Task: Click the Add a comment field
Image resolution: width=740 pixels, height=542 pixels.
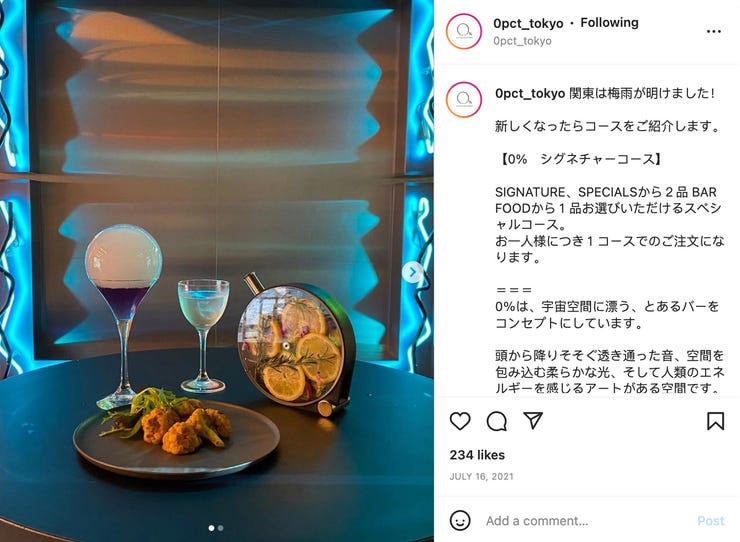Action: pyautogui.click(x=585, y=521)
